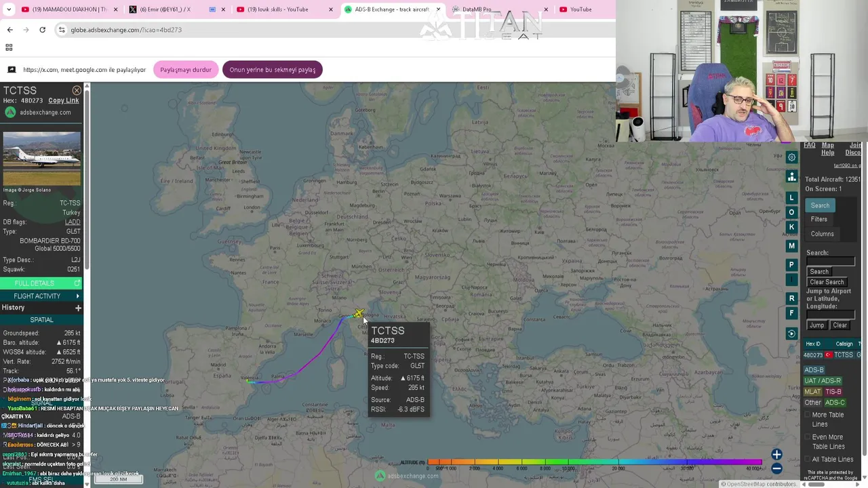868x488 pixels.
Task: Click the replay circular arrow icon
Action: point(791,333)
